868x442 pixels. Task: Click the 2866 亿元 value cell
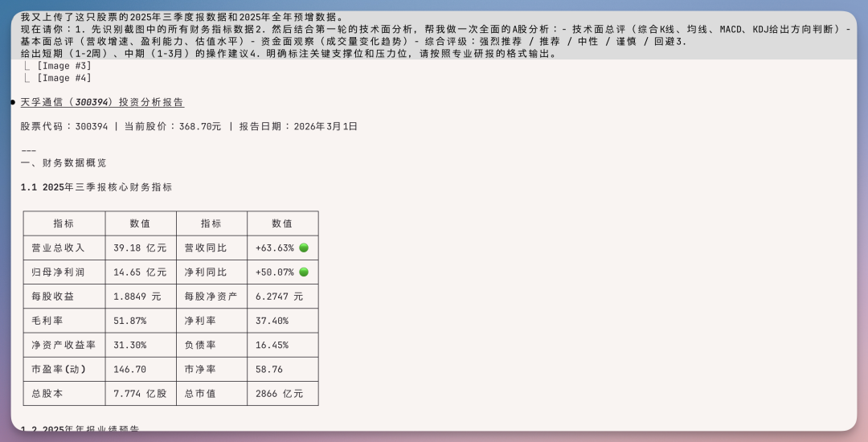pyautogui.click(x=282, y=394)
